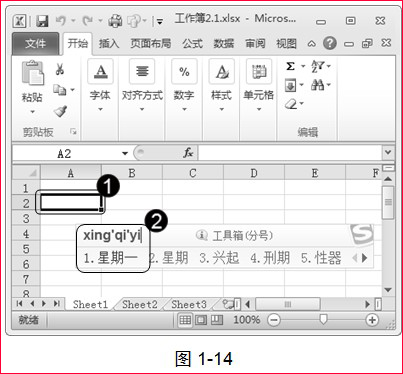Switch to Page Break Preview button

coord(217,320)
